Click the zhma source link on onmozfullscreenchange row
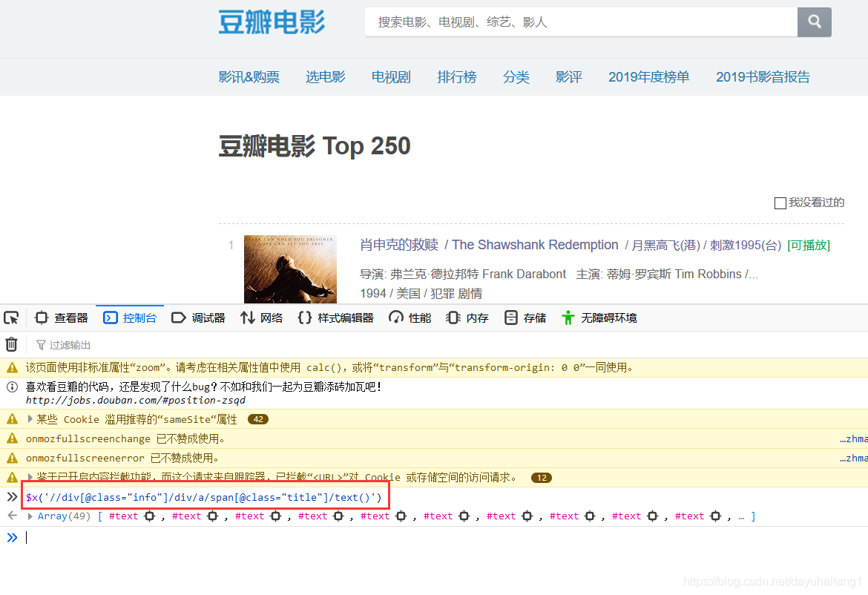Image resolution: width=868 pixels, height=595 pixels. [853, 439]
